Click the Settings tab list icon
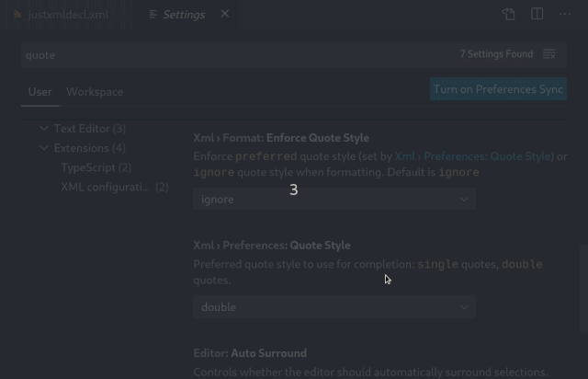Screen dimensions: 588x379 [153, 15]
